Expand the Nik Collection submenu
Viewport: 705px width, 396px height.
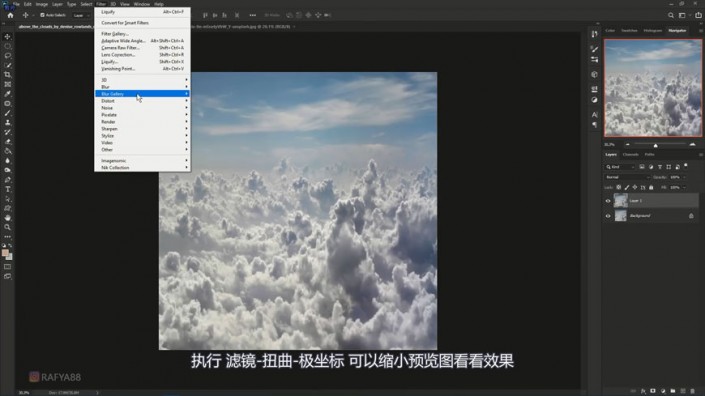click(142, 168)
